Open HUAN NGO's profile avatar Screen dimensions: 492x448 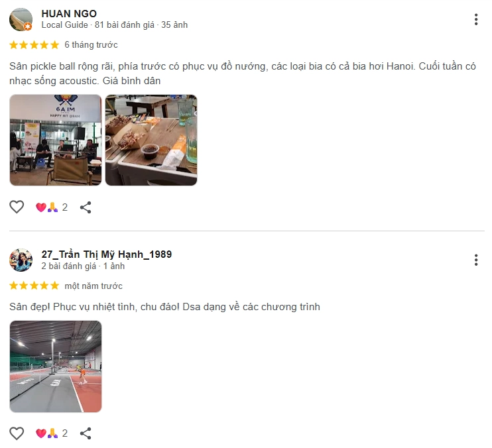click(21, 19)
